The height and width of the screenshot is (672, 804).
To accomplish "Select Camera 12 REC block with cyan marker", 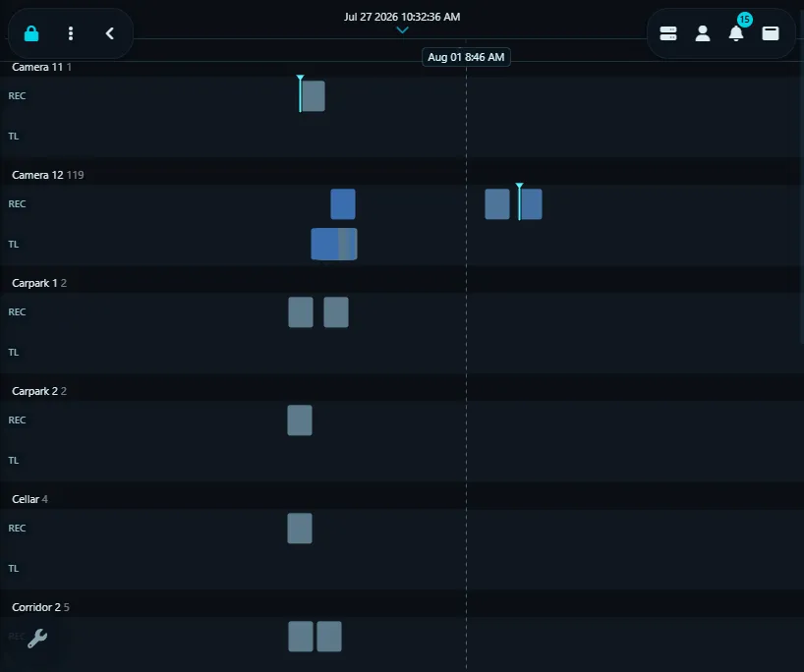I will coord(531,204).
